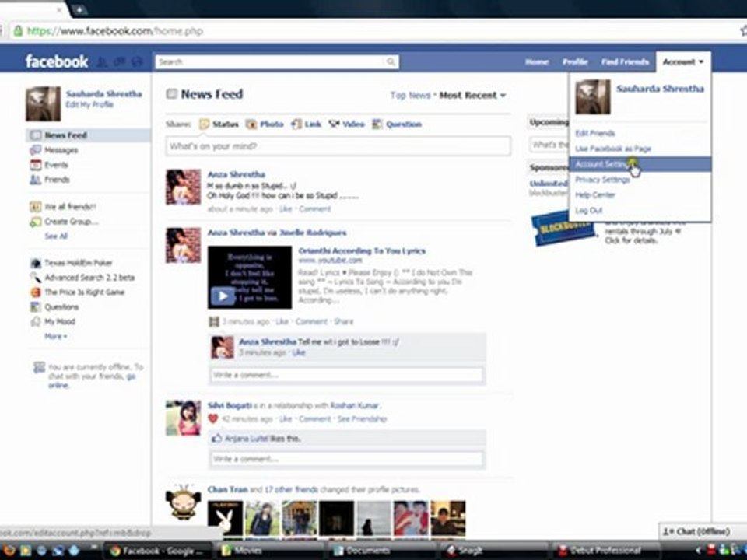The height and width of the screenshot is (560, 747).
Task: Open Documents window from taskbar
Action: tap(383, 551)
